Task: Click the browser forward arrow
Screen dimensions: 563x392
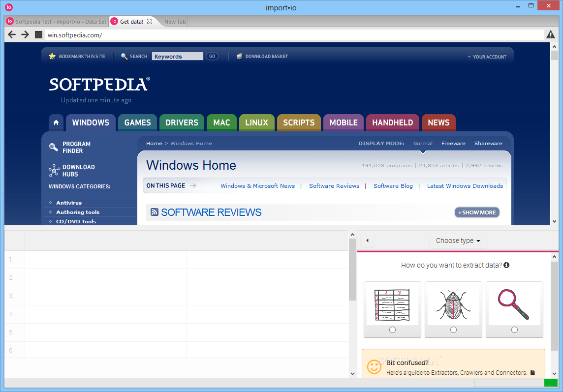Action: click(x=25, y=35)
